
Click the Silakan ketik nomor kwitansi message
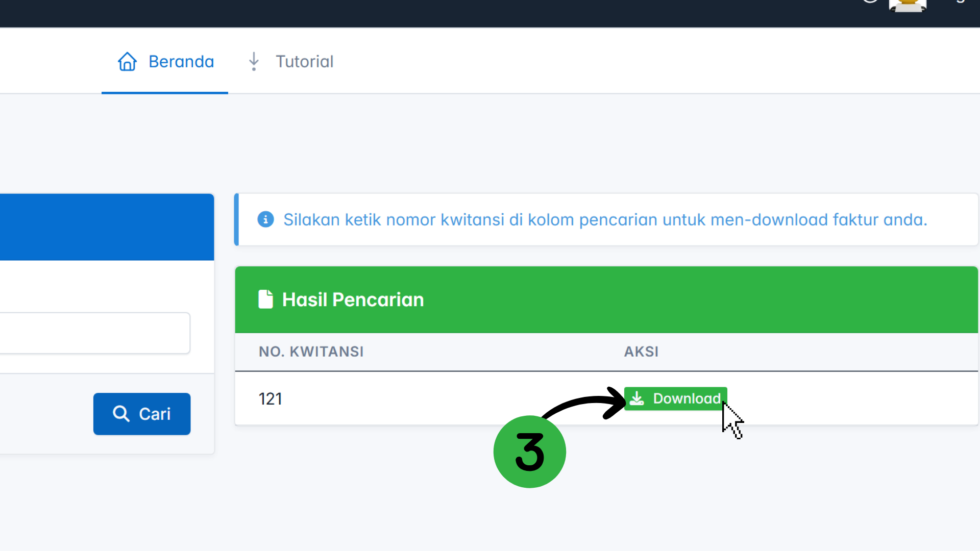coord(605,220)
